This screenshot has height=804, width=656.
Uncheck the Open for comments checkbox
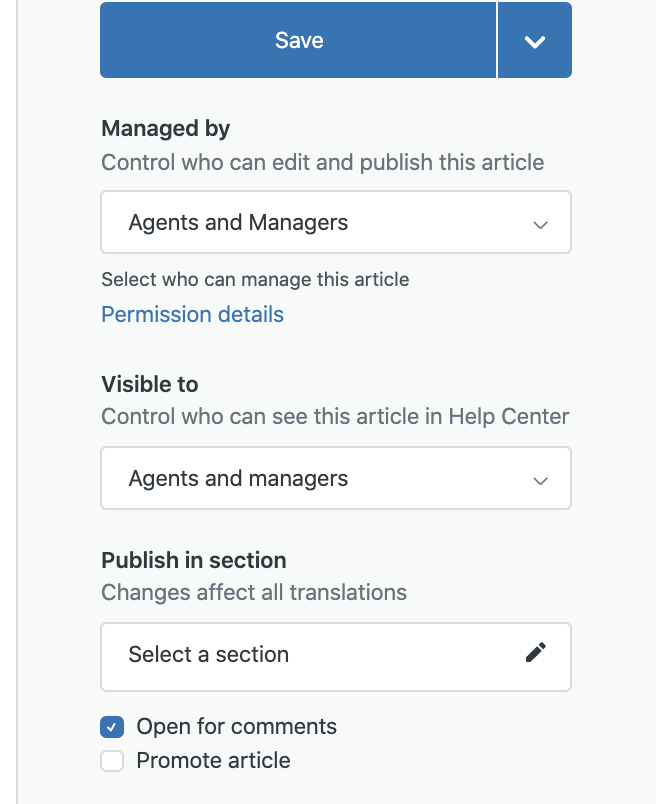[x=112, y=727]
